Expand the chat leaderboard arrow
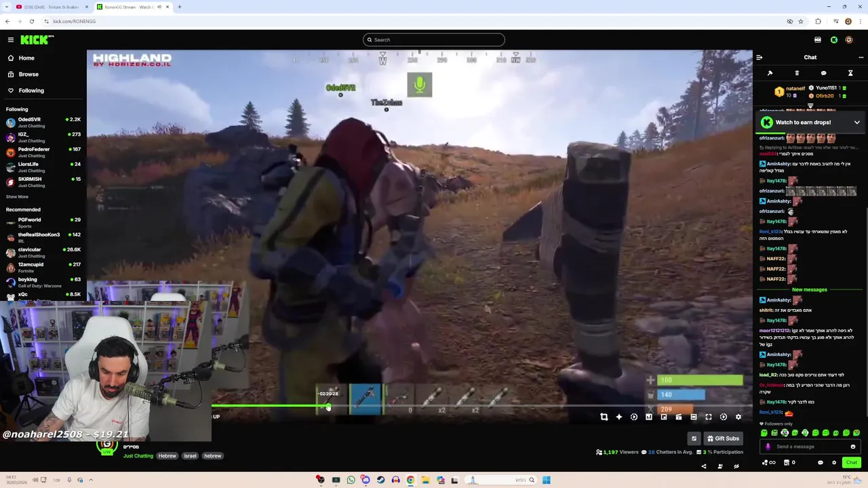Image resolution: width=868 pixels, height=488 pixels. (x=810, y=106)
